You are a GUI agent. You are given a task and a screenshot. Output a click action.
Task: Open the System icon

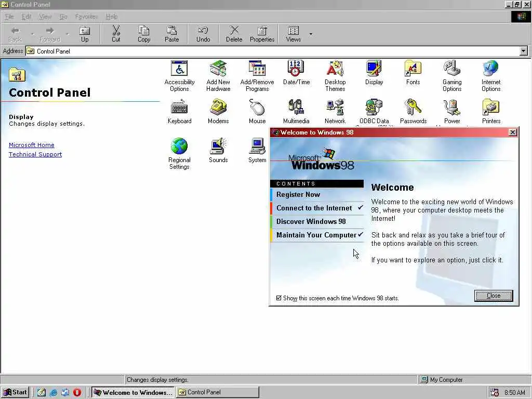tap(257, 150)
